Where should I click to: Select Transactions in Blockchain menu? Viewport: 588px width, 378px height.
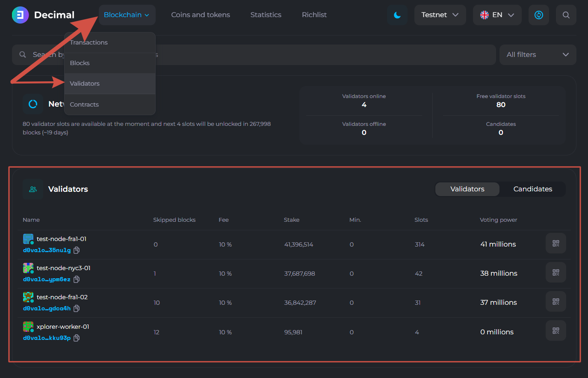[x=110, y=42]
